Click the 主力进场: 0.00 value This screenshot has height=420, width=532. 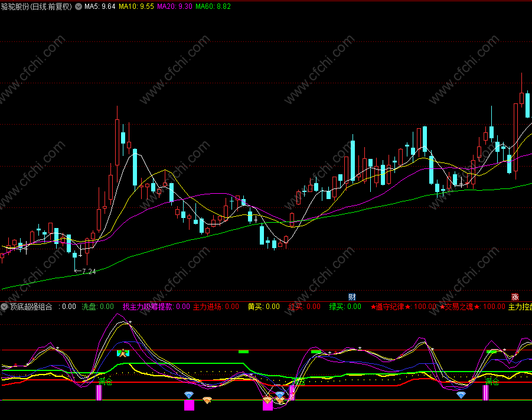coord(216,307)
